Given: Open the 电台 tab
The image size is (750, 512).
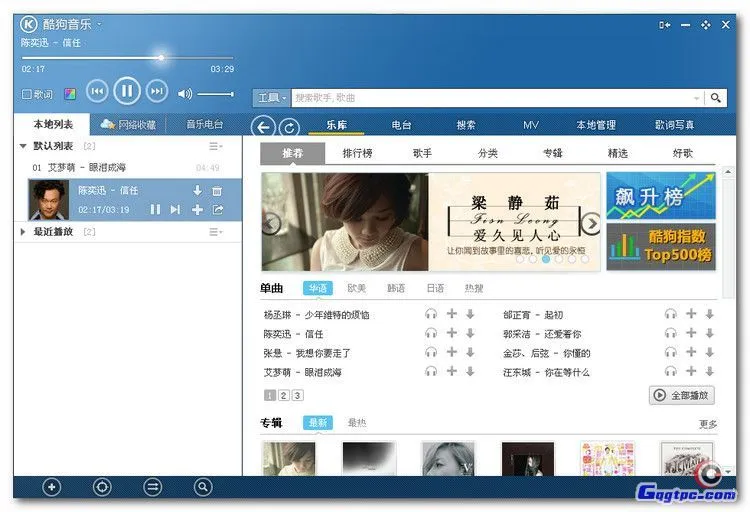Looking at the screenshot, I should click(x=401, y=125).
